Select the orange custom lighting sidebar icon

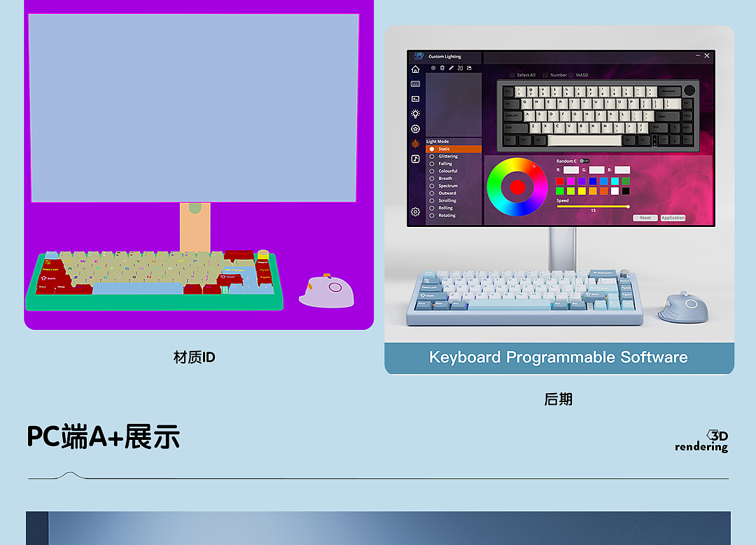[x=415, y=144]
